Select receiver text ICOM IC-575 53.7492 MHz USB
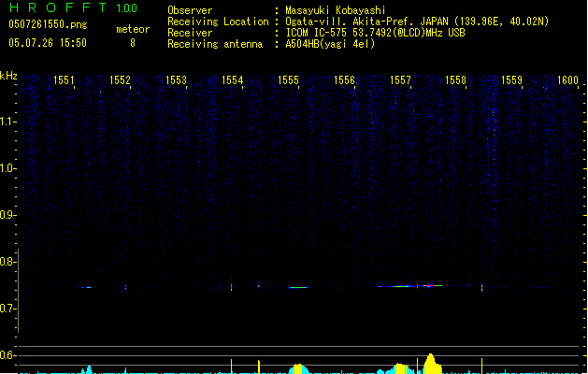 (375, 33)
